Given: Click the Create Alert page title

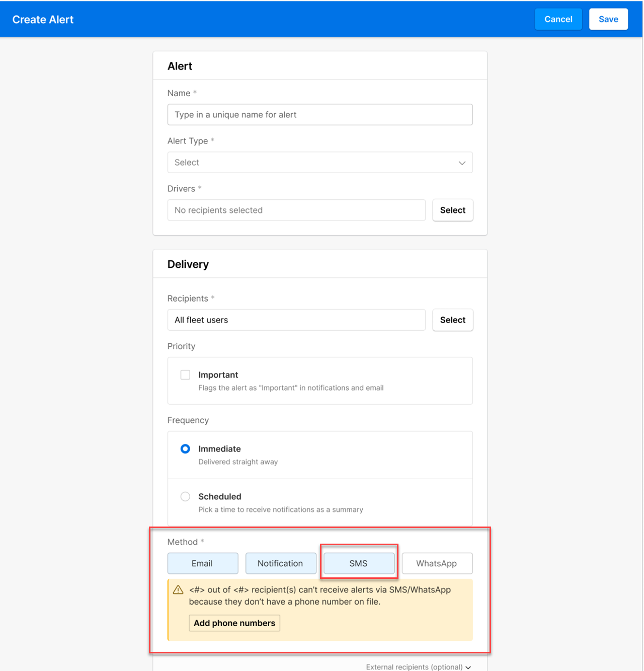Looking at the screenshot, I should [x=43, y=20].
